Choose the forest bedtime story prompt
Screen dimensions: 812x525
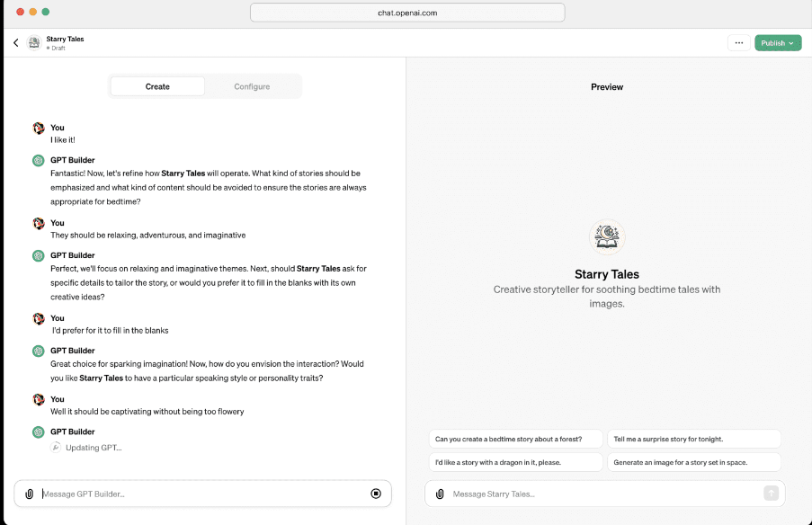tap(516, 439)
